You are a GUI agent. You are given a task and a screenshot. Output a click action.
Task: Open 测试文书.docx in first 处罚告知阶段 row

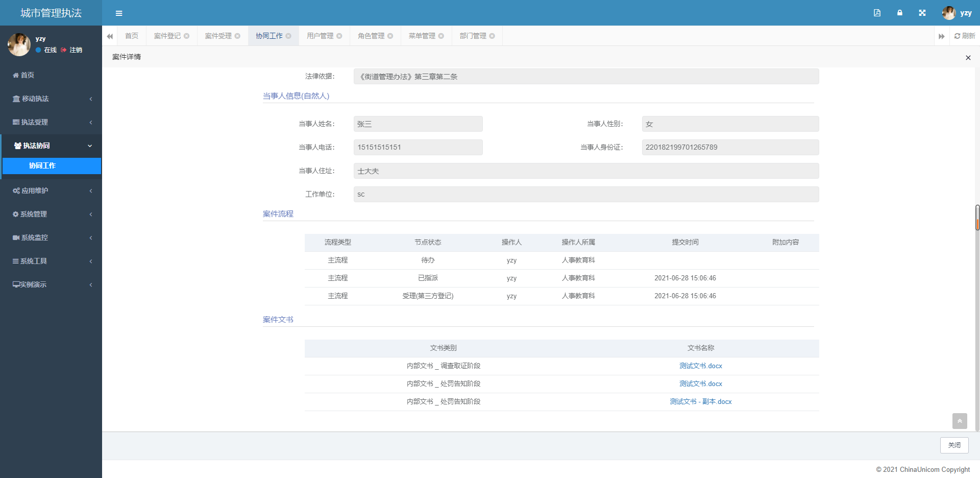(701, 384)
